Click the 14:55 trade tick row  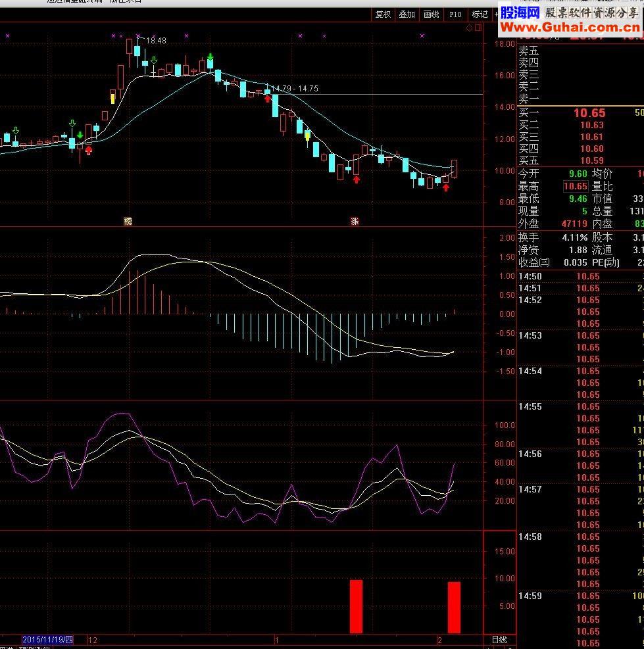581,406
